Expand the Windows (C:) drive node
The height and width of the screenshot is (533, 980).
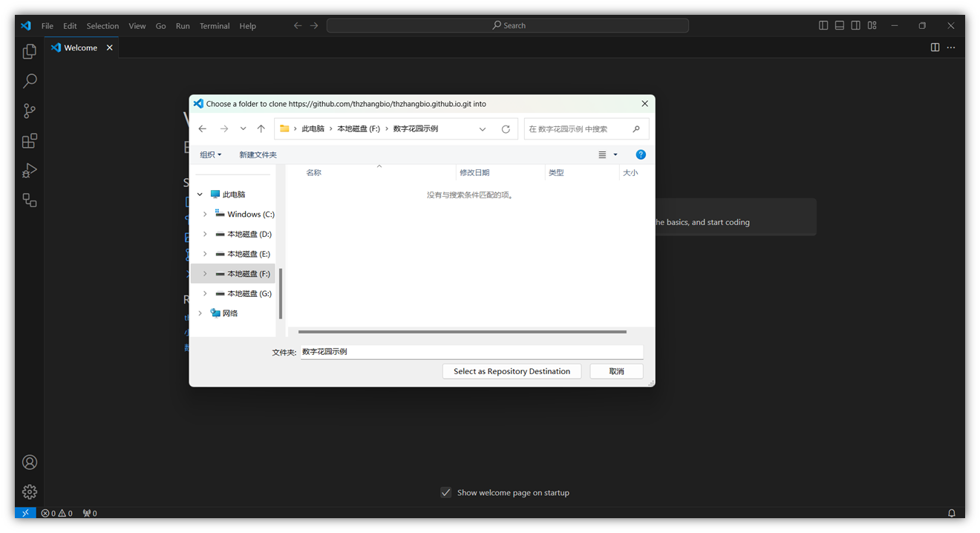(205, 214)
